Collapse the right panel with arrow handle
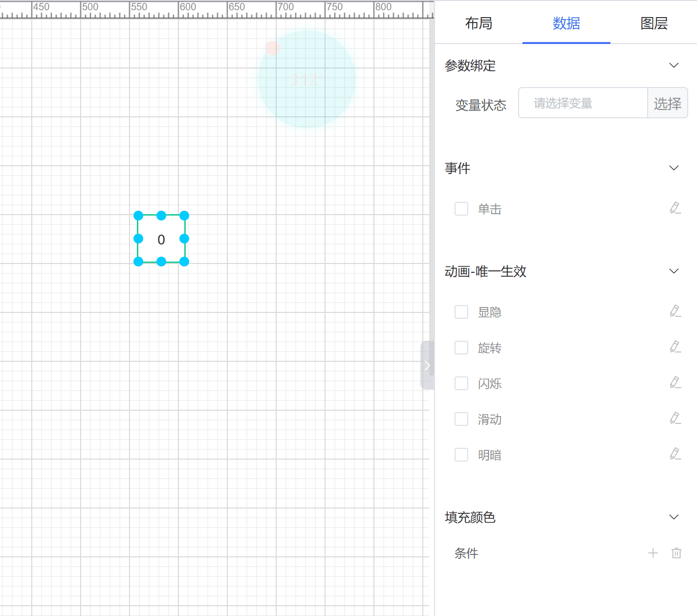The height and width of the screenshot is (616, 697). tap(427, 365)
